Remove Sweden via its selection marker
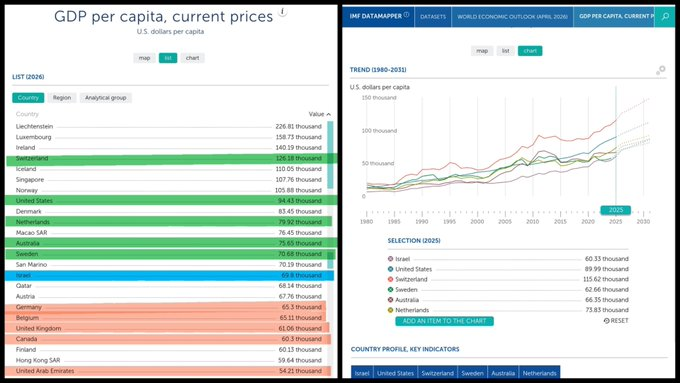This screenshot has width=680, height=383. pyautogui.click(x=390, y=290)
